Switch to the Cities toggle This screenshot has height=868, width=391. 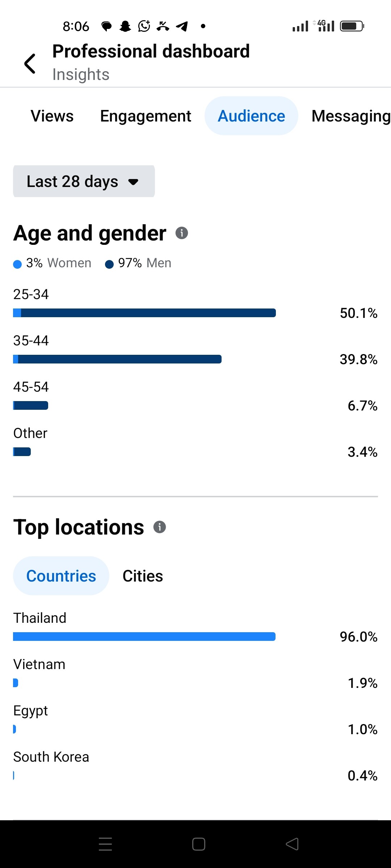coord(143,576)
